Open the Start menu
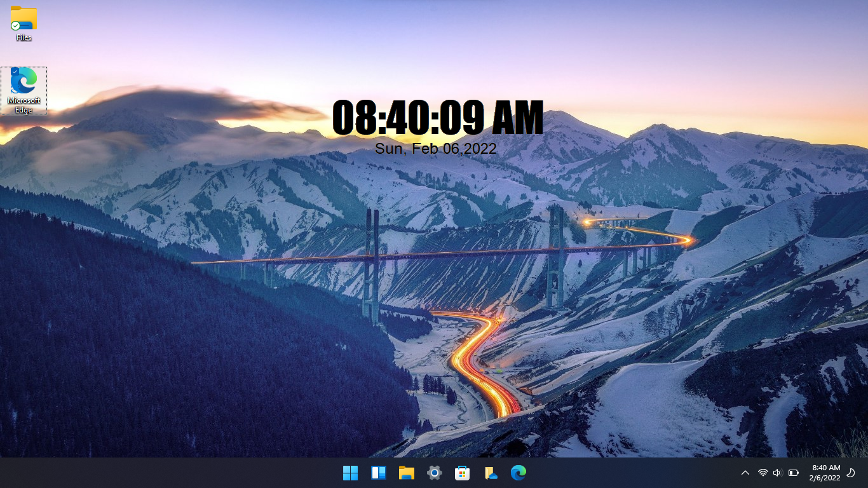 (x=350, y=473)
